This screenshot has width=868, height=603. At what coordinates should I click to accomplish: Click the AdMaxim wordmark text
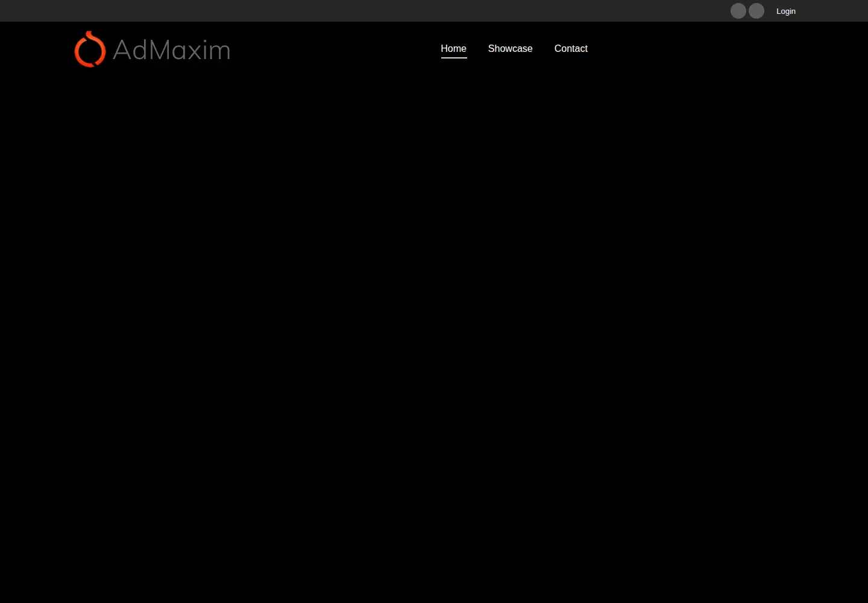coord(172,49)
